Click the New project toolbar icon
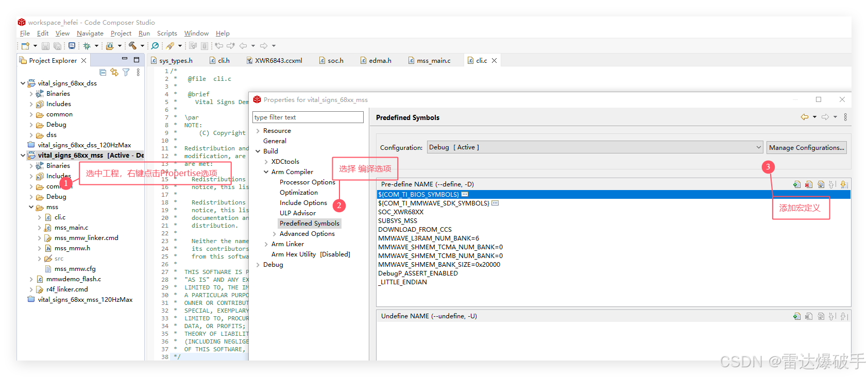This screenshot has width=868, height=377. (25, 46)
